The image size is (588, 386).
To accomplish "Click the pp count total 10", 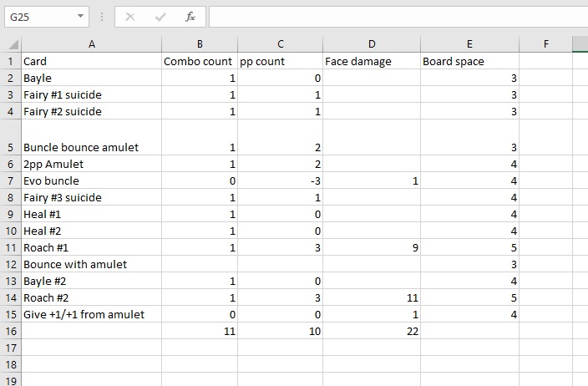I will (281, 331).
